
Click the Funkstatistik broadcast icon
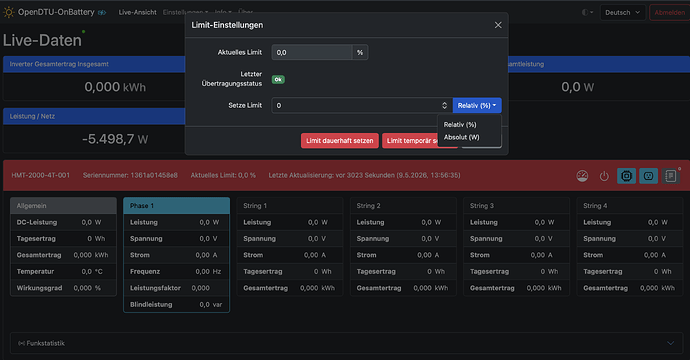21,343
